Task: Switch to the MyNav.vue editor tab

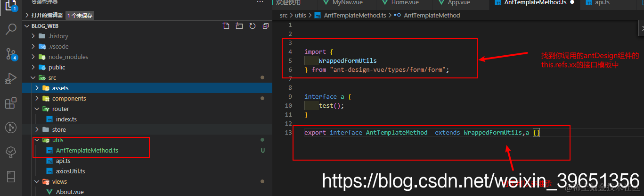Action: [x=347, y=2]
